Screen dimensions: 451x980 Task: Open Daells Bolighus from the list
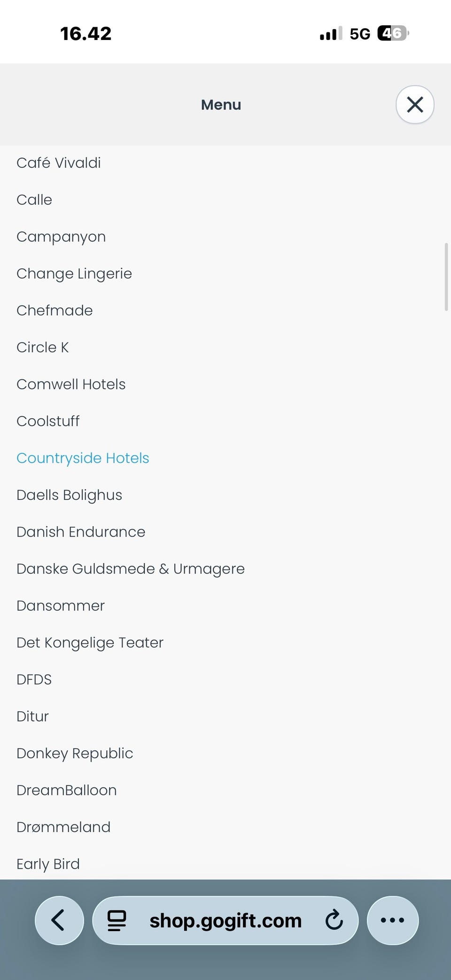(69, 495)
